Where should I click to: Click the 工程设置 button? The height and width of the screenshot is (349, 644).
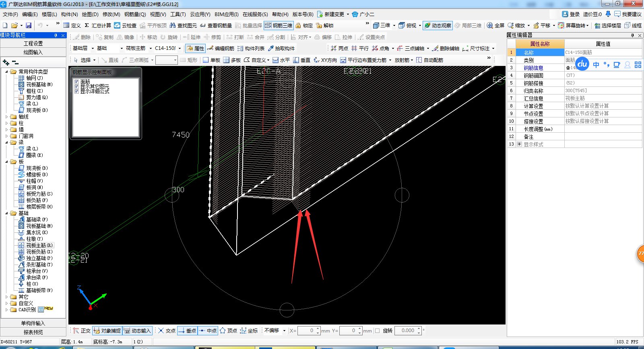pyautogui.click(x=33, y=43)
